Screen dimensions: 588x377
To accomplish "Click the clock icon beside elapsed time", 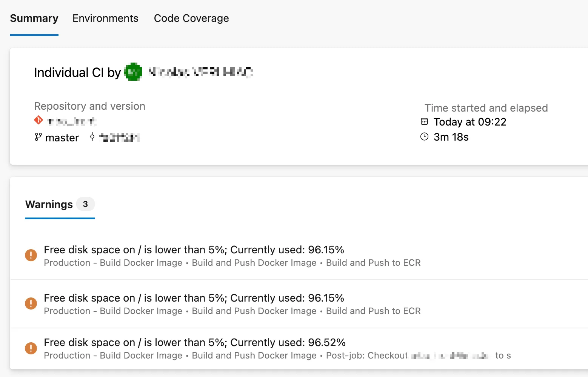I will click(425, 136).
